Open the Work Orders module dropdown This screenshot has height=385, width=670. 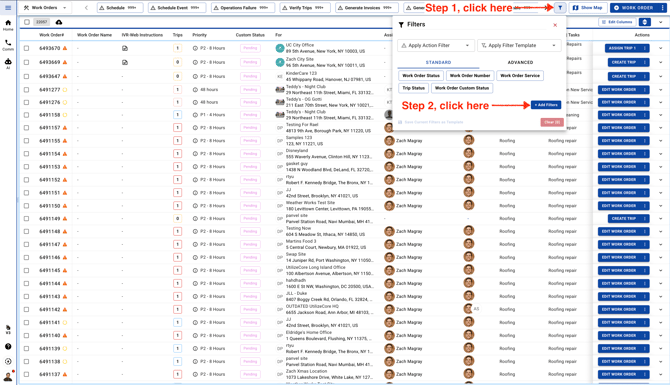coord(46,8)
